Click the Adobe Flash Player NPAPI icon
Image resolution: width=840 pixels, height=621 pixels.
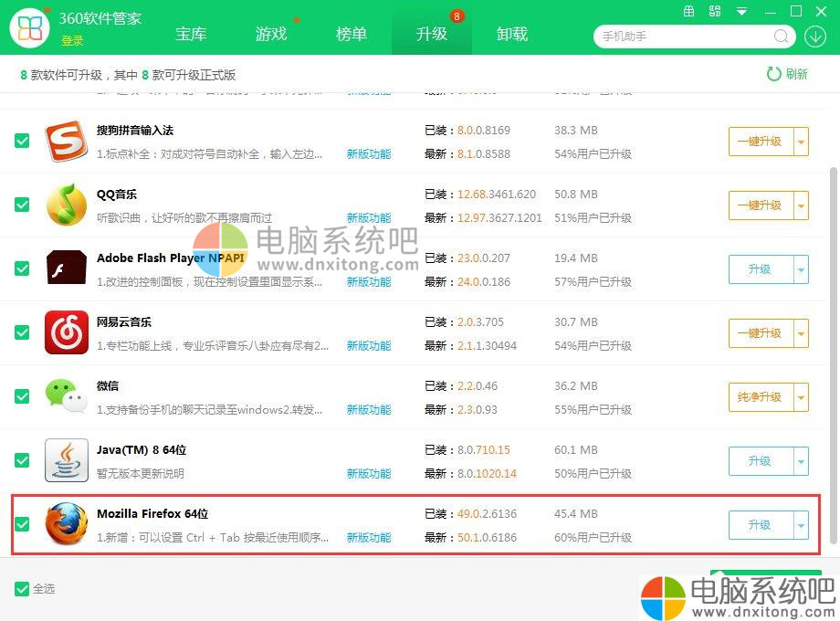[67, 268]
